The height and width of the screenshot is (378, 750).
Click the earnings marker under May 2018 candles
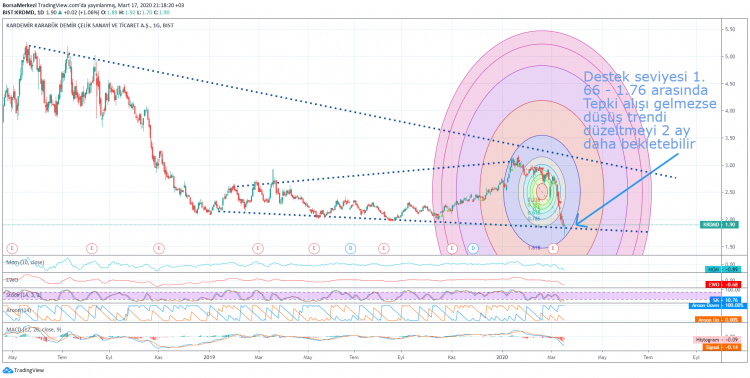[x=12, y=248]
